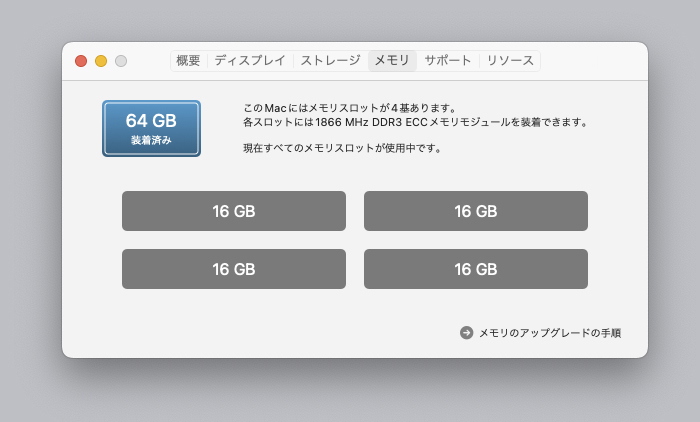Select the upper-right 16 GB memory slot
The width and height of the screenshot is (700, 422).
click(476, 211)
